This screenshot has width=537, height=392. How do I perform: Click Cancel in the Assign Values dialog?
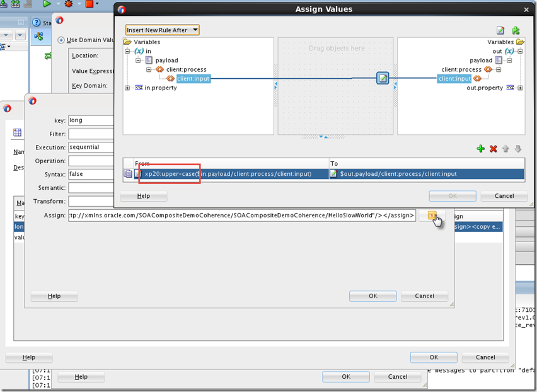pyautogui.click(x=504, y=196)
